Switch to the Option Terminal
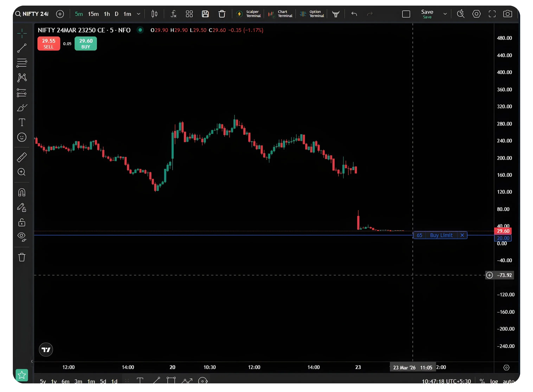 tap(312, 14)
